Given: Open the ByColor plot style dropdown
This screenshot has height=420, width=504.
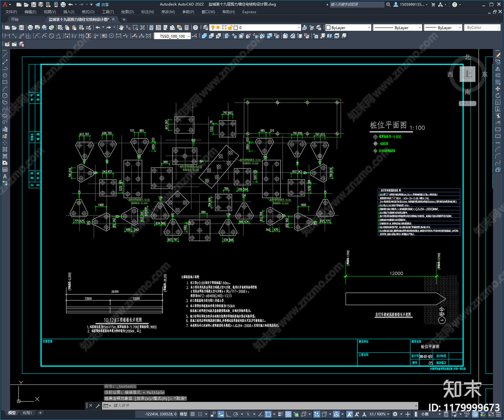Looking at the screenshot, I should point(482,28).
